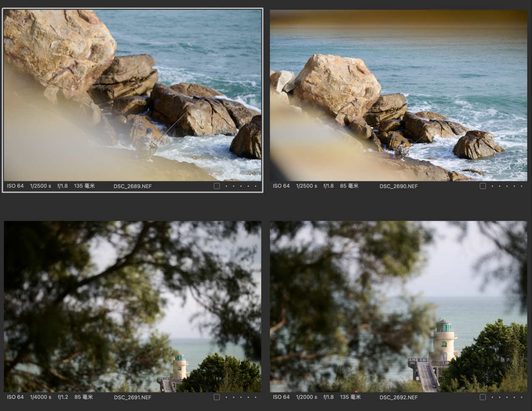Viewport: 532px width, 411px height.
Task: Set first rating dot on DSC_2689.NEF
Action: click(226, 186)
